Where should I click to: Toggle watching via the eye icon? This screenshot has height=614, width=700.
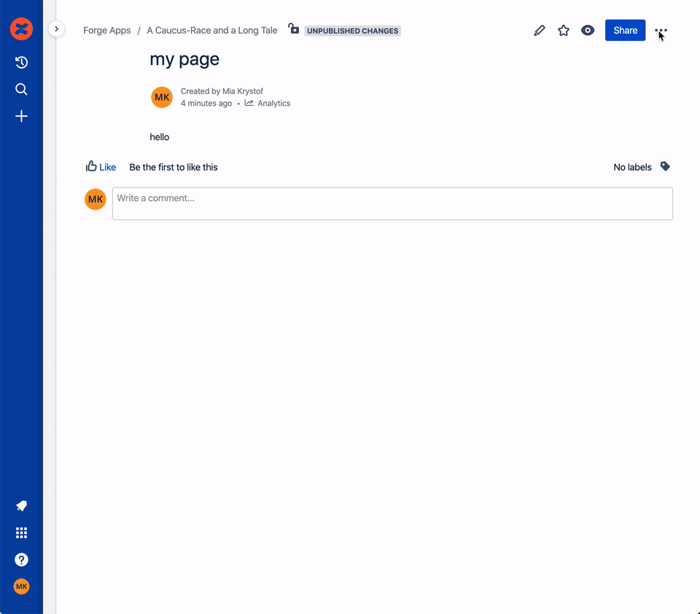tap(588, 30)
